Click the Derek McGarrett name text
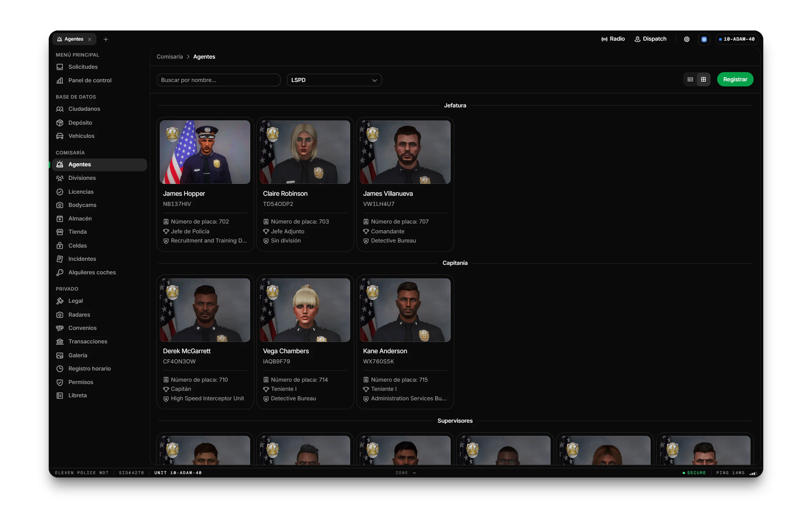812x508 pixels. pyautogui.click(x=187, y=351)
